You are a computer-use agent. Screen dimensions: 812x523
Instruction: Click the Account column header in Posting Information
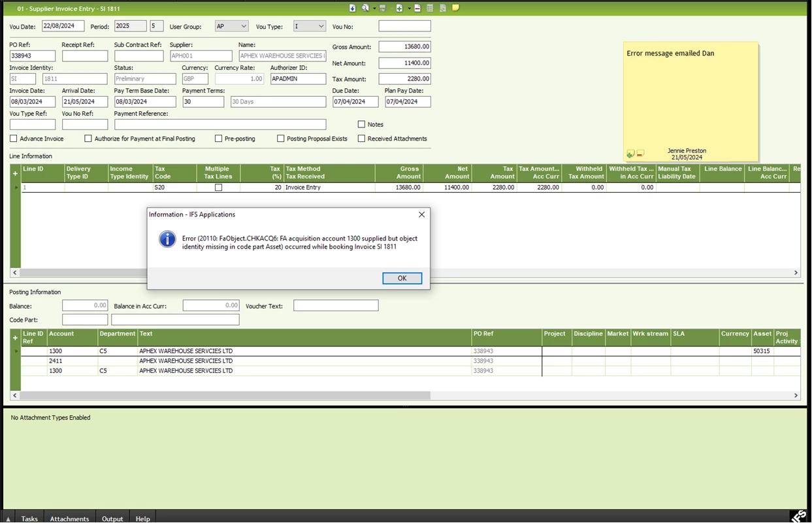pos(73,337)
